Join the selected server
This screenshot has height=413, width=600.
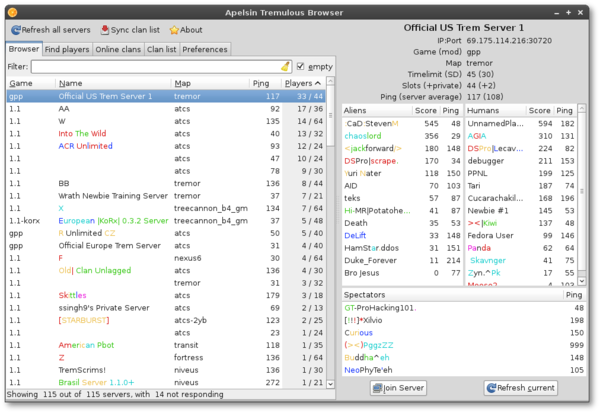click(398, 388)
